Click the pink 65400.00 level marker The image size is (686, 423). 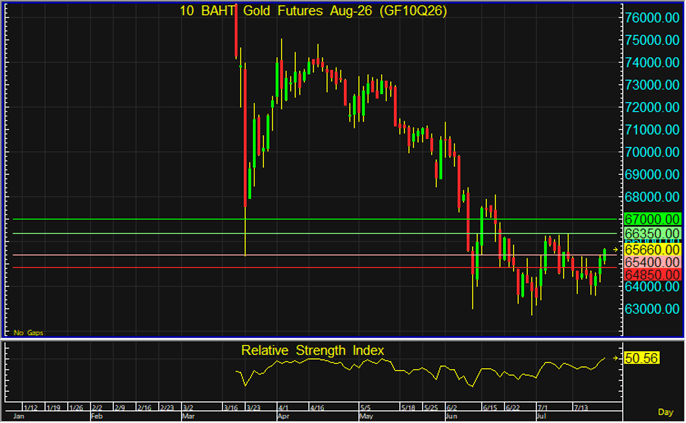point(652,262)
